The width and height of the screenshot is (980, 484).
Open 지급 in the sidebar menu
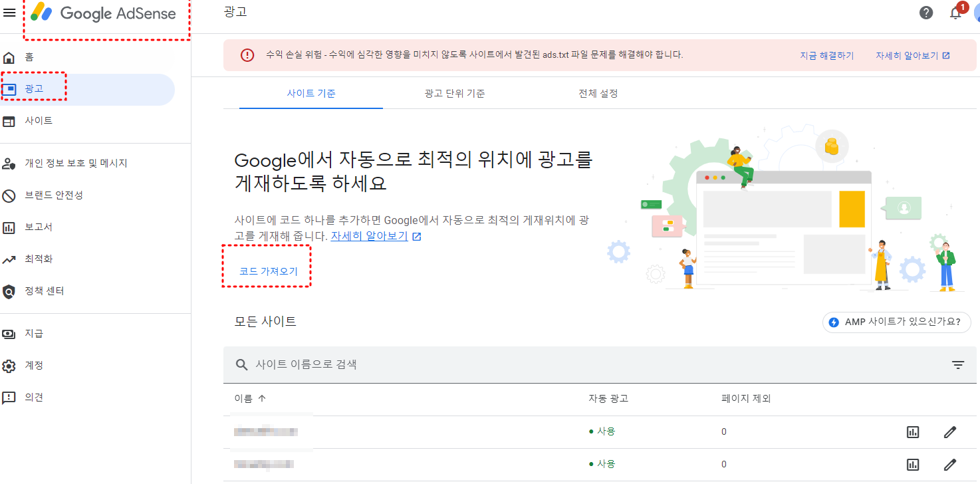coord(34,334)
